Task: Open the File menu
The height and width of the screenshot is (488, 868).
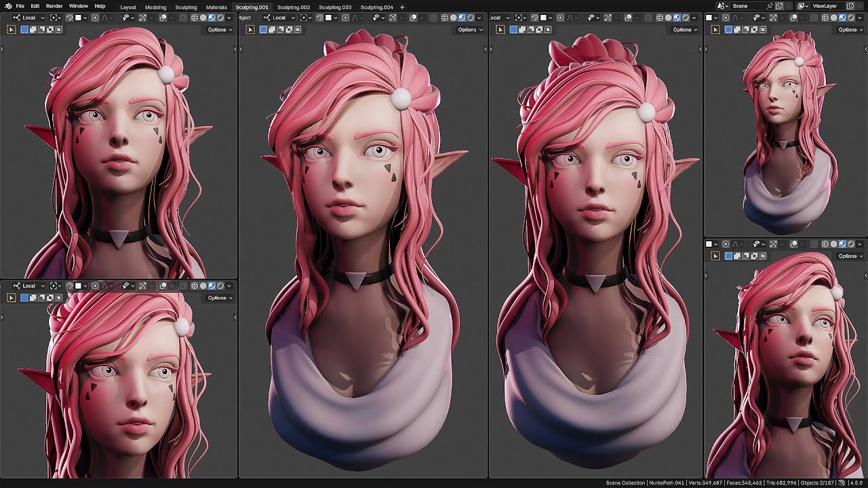Action: (20, 6)
